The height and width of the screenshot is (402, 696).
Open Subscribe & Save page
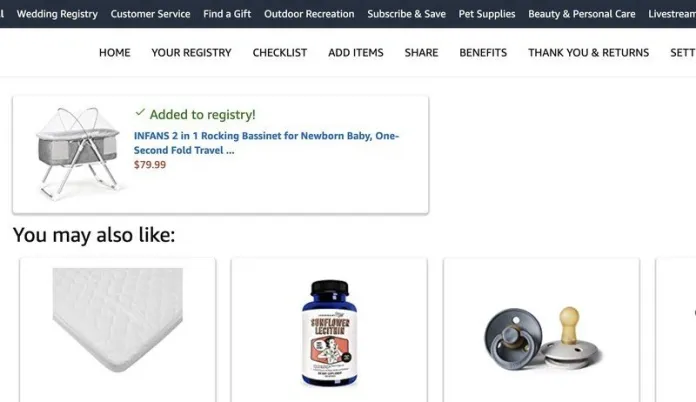[x=406, y=14]
